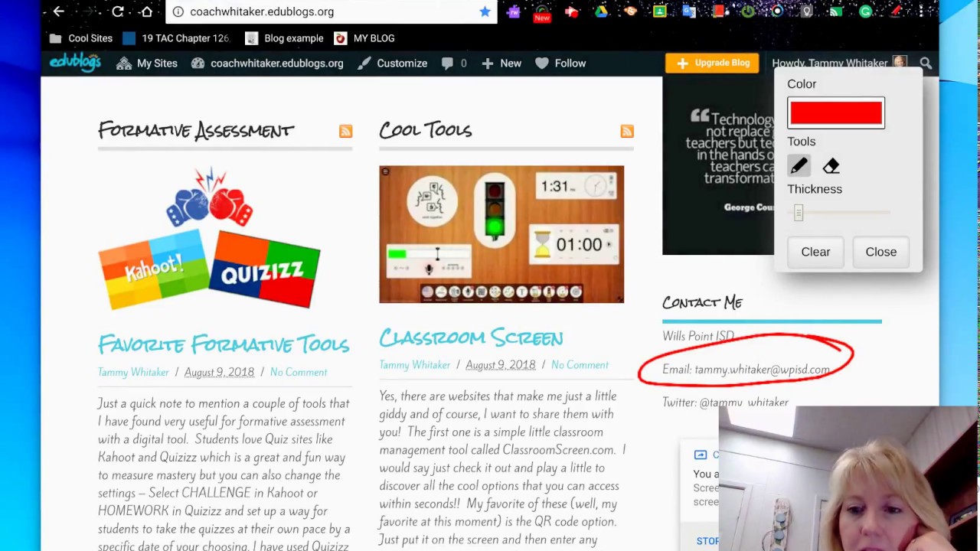Click Customize in the admin bar

click(x=392, y=64)
